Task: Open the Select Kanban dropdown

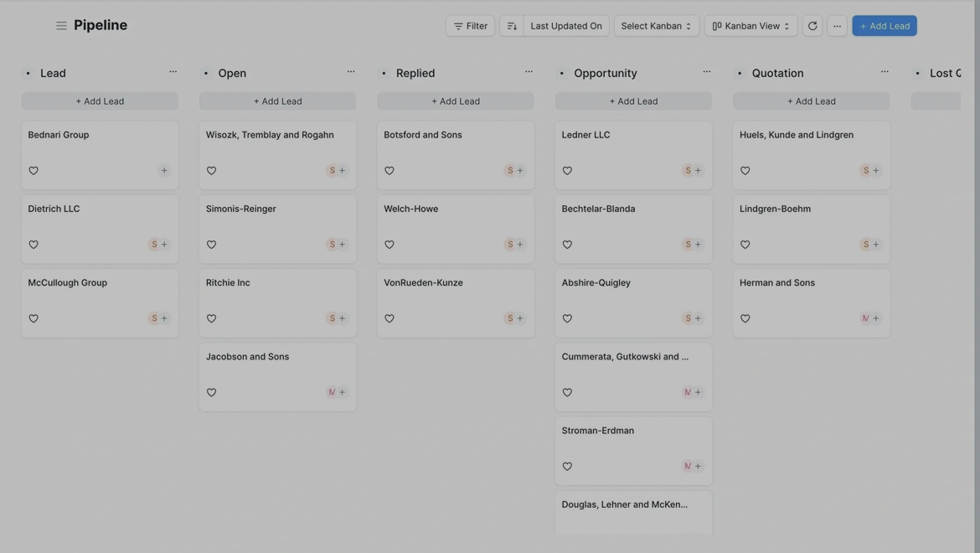Action: (x=656, y=26)
